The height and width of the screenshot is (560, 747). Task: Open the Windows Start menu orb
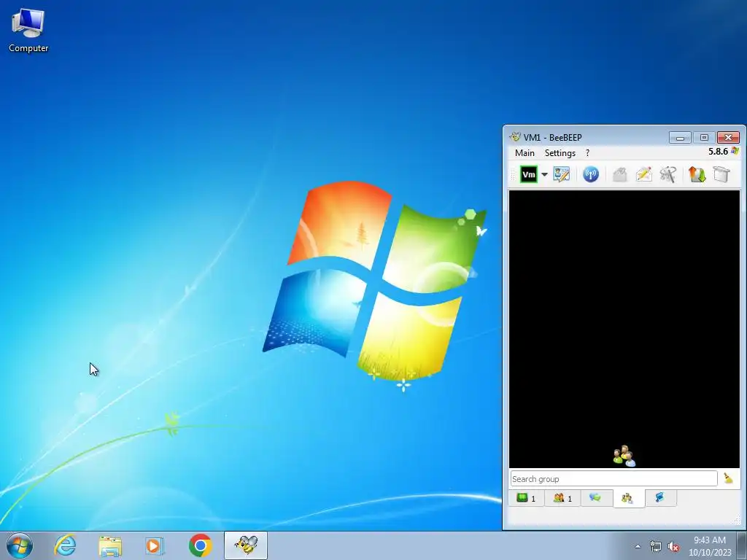coord(20,545)
